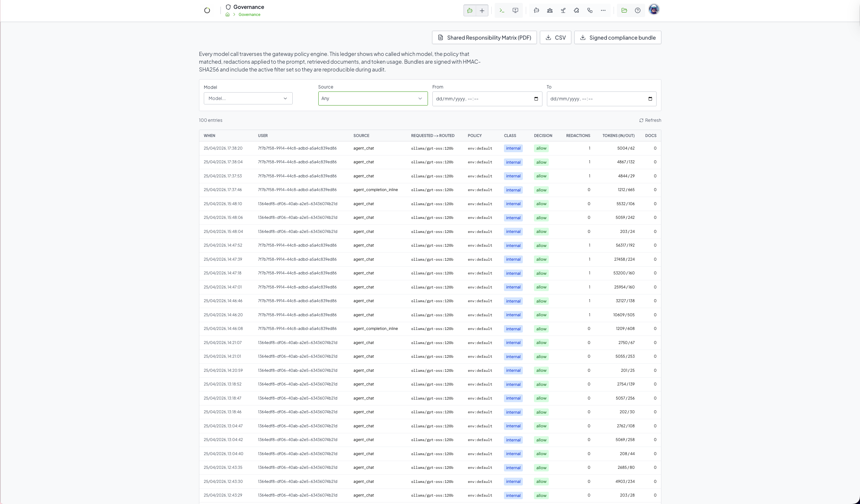Image resolution: width=860 pixels, height=504 pixels.
Task: Click the screen share monitor icon
Action: click(x=515, y=10)
